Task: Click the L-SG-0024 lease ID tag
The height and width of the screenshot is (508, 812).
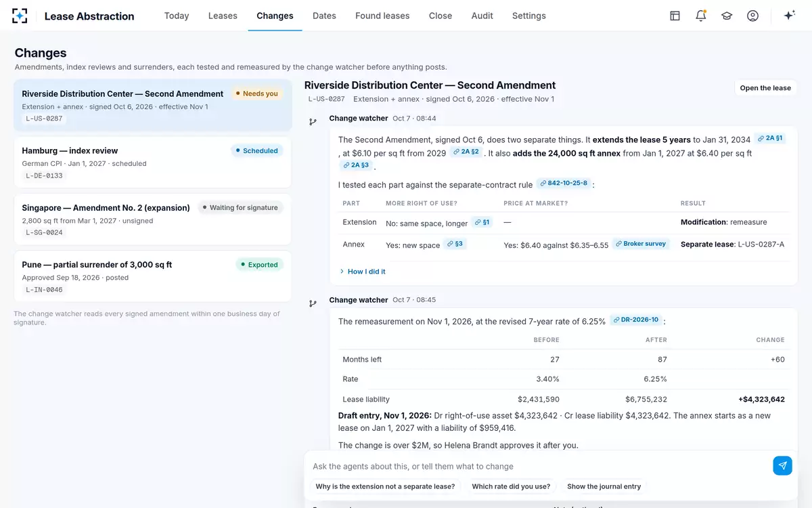Action: click(x=44, y=232)
